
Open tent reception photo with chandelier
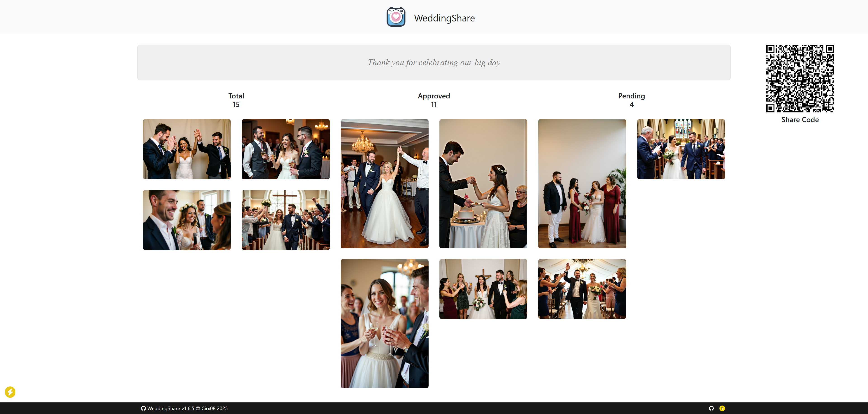pos(582,289)
